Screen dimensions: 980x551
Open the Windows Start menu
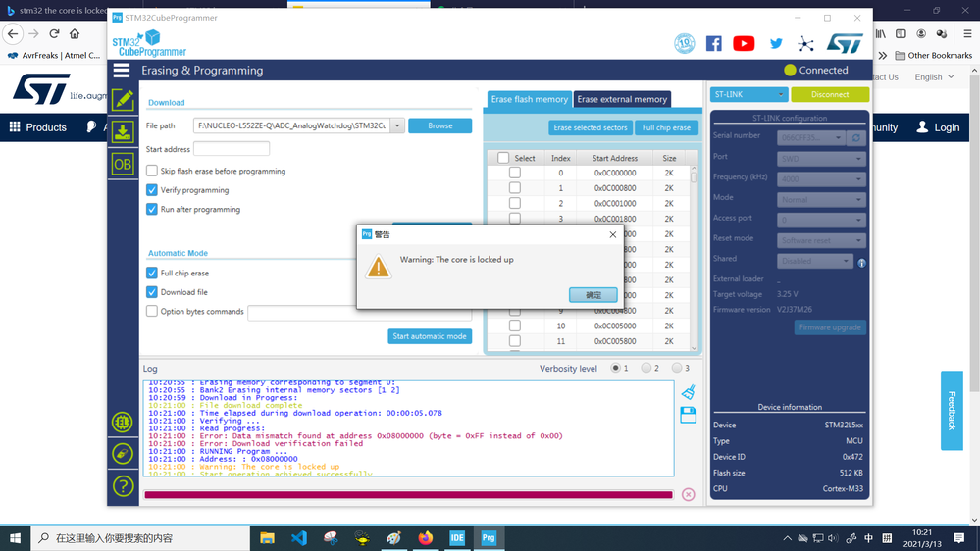[15, 538]
